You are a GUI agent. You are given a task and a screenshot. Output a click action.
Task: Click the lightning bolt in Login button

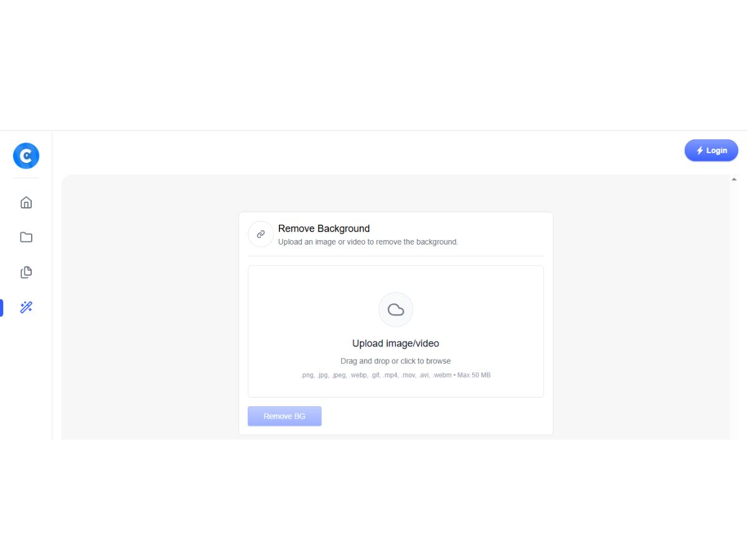(x=700, y=151)
